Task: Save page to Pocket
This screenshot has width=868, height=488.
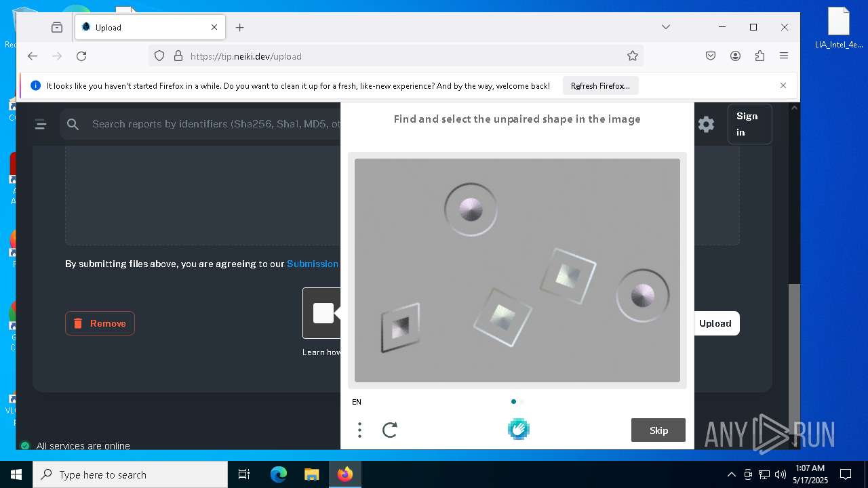Action: (711, 56)
